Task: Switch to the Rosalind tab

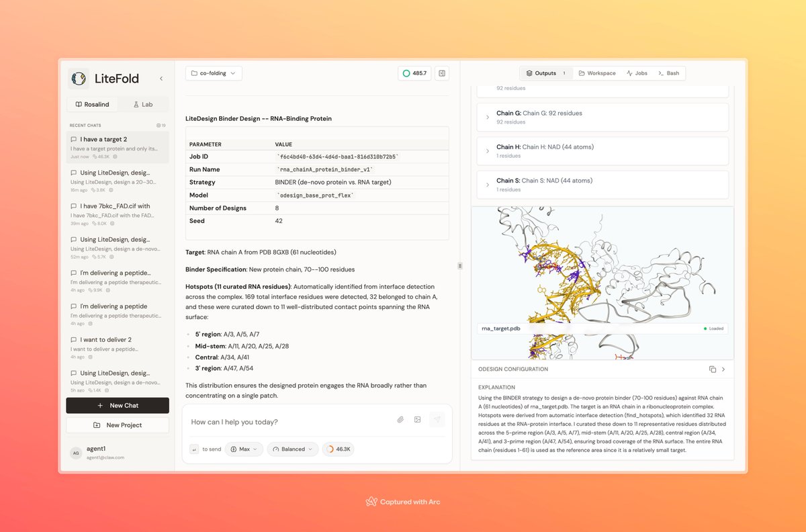Action: [92, 105]
